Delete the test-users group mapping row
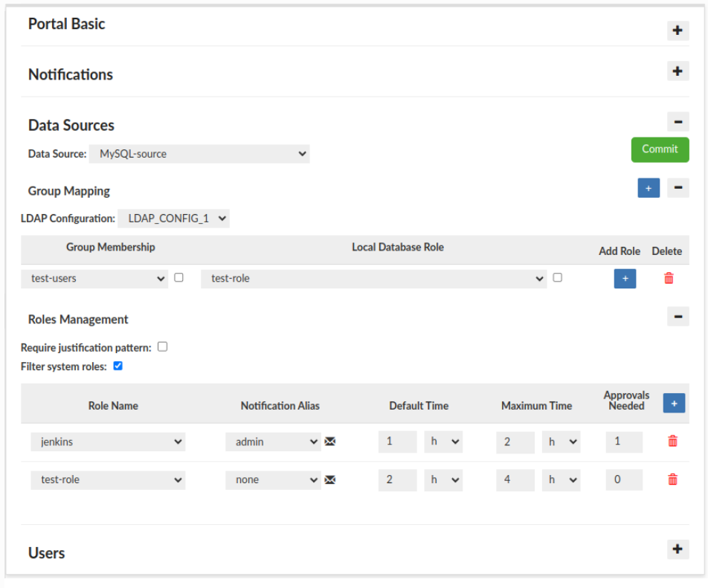The width and height of the screenshot is (711, 588). pos(669,278)
